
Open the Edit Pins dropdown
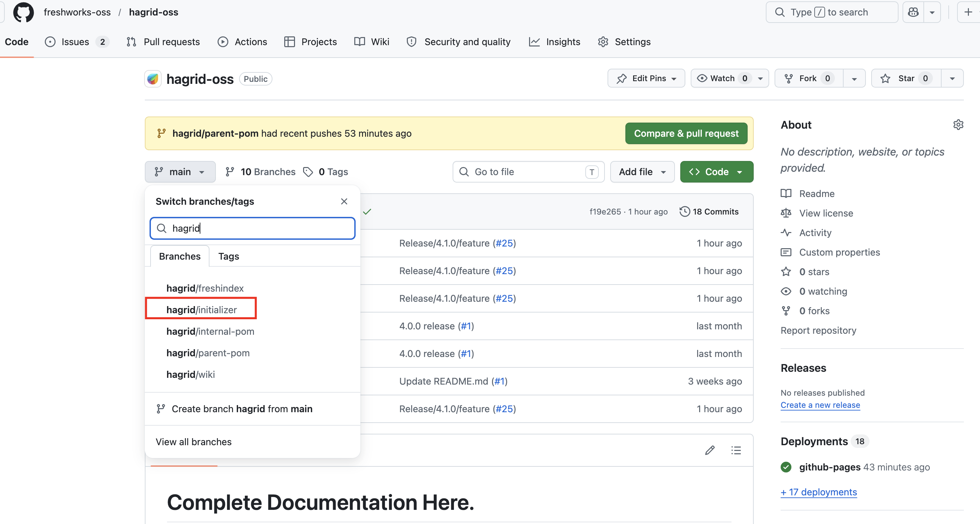[646, 78]
